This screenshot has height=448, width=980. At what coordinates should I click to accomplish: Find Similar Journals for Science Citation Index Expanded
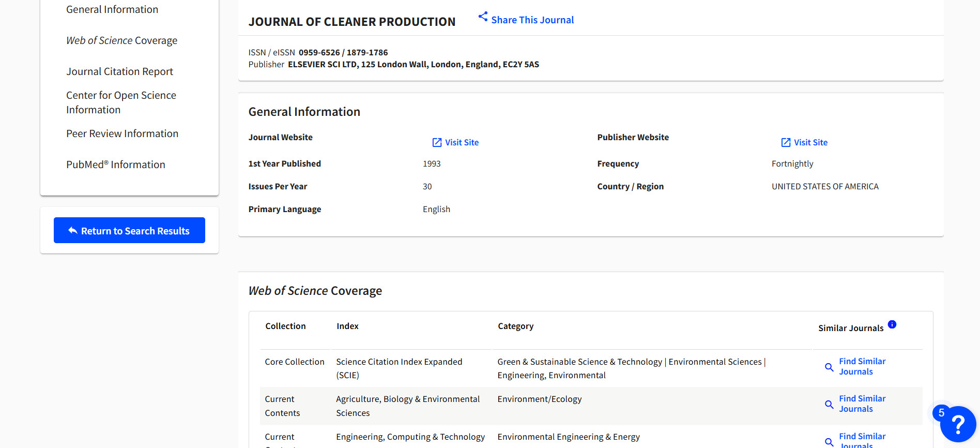(x=862, y=366)
